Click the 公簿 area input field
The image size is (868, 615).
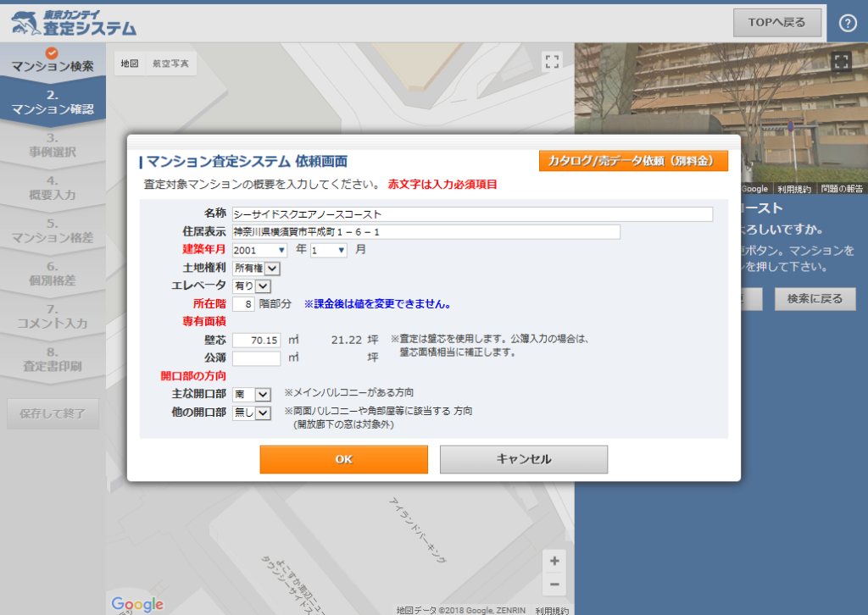tap(256, 358)
